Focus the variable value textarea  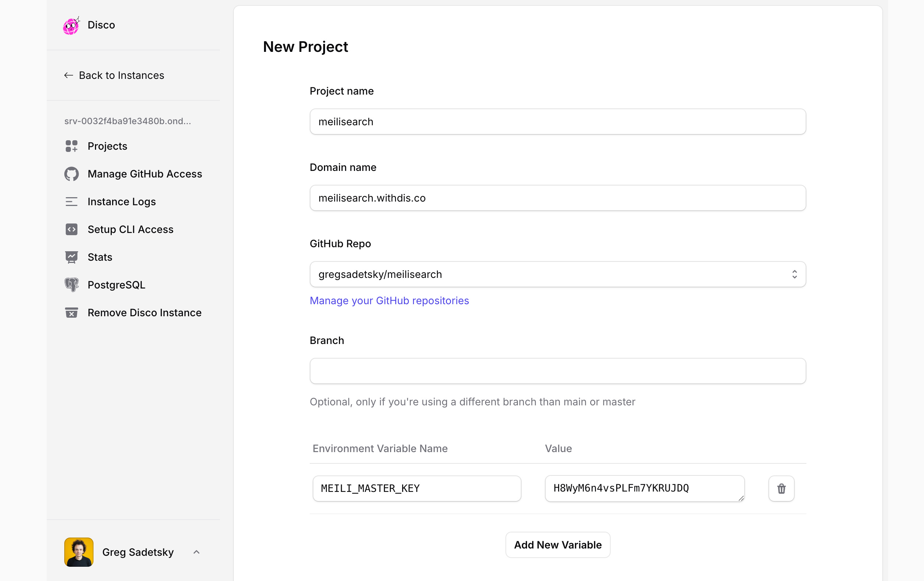point(645,489)
